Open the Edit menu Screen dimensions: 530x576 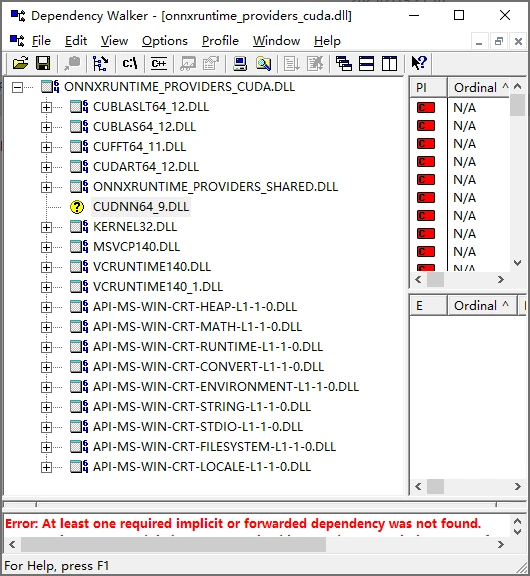click(76, 41)
